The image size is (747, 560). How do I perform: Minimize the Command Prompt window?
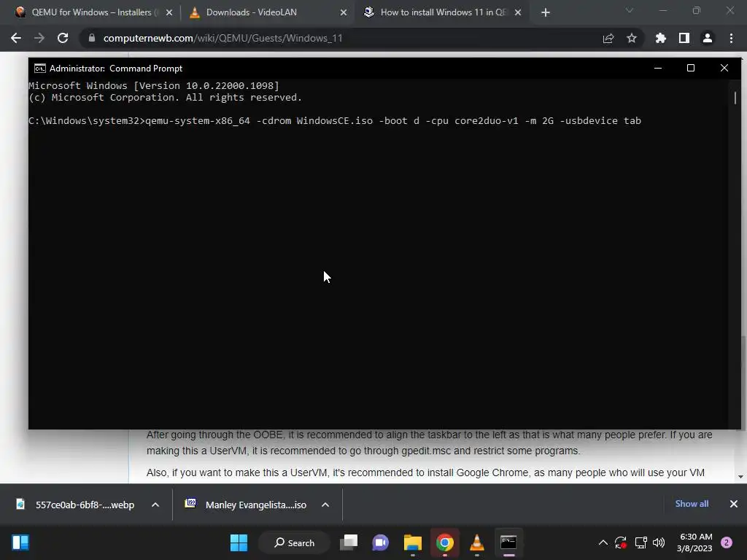tap(658, 68)
